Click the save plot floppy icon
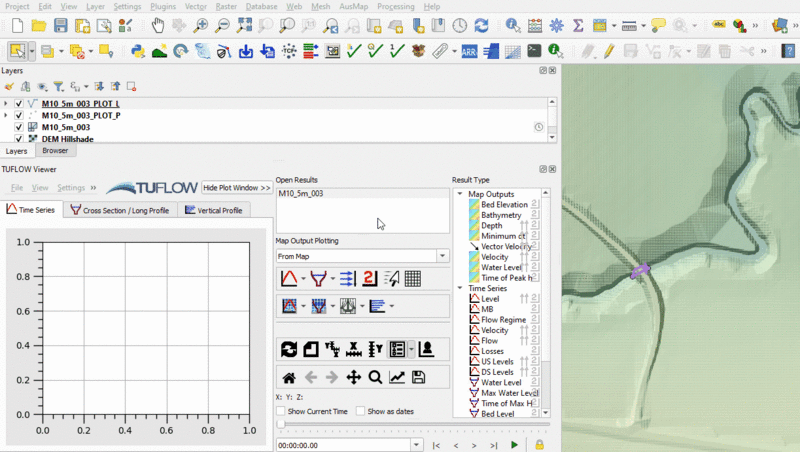Viewport: 800px width, 452px height. pos(418,377)
